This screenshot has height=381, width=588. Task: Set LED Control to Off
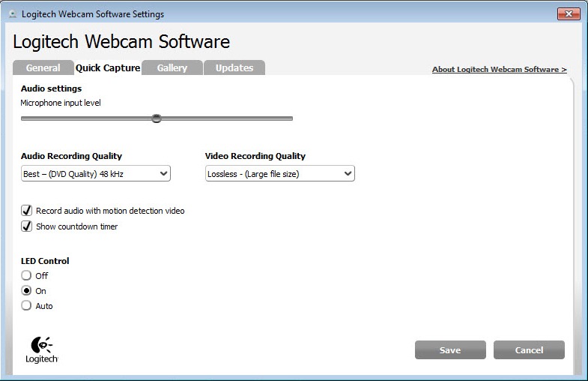pyautogui.click(x=27, y=276)
